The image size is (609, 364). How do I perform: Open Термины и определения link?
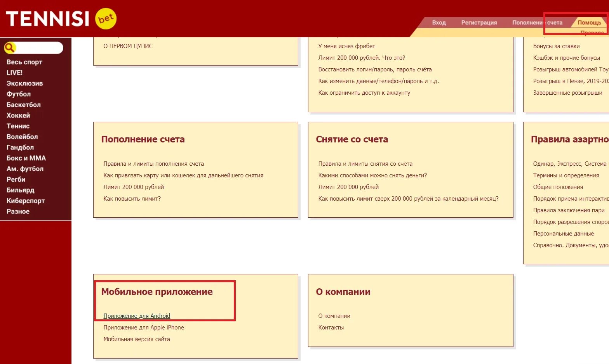[x=566, y=175]
